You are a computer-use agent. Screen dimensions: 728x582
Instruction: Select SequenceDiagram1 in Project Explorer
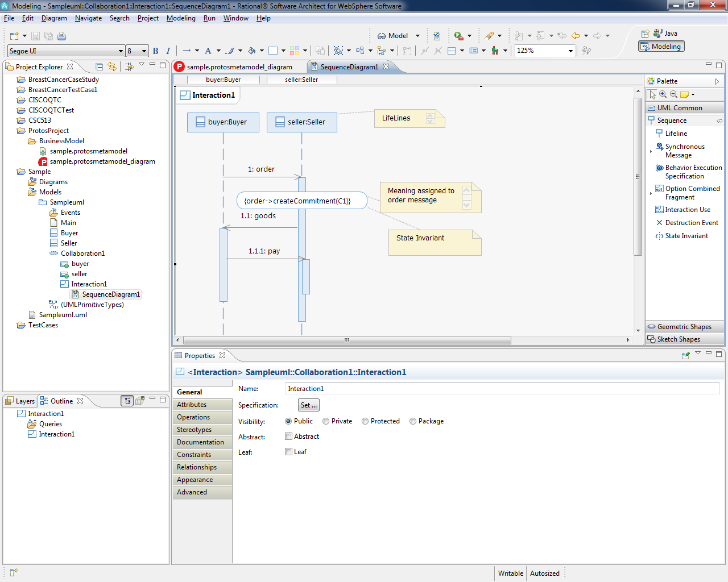tap(106, 294)
